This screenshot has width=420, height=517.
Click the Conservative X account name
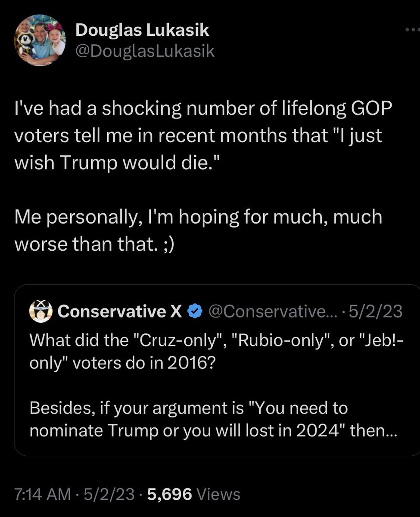119,311
